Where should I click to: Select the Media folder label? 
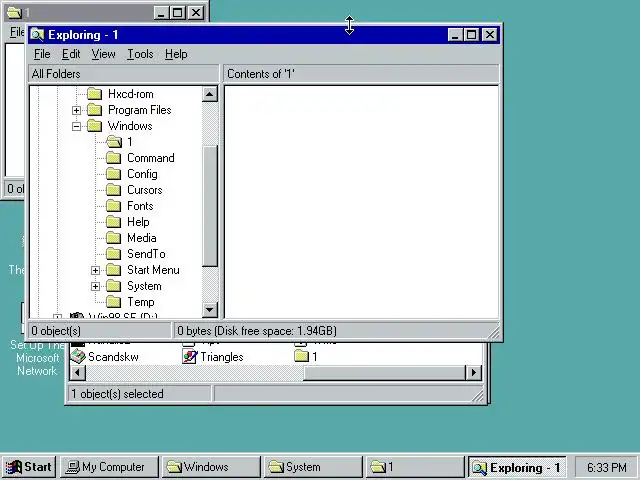point(142,238)
